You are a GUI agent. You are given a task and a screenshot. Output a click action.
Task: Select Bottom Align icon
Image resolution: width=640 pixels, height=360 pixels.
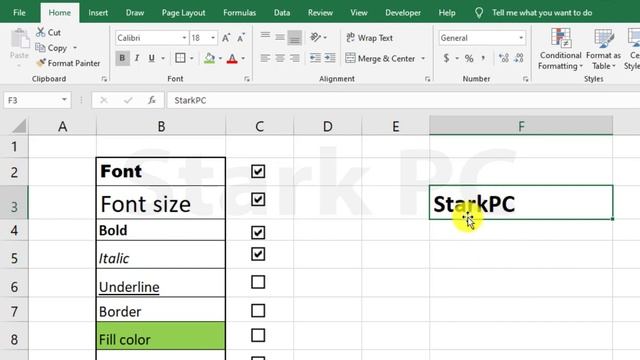point(294,37)
